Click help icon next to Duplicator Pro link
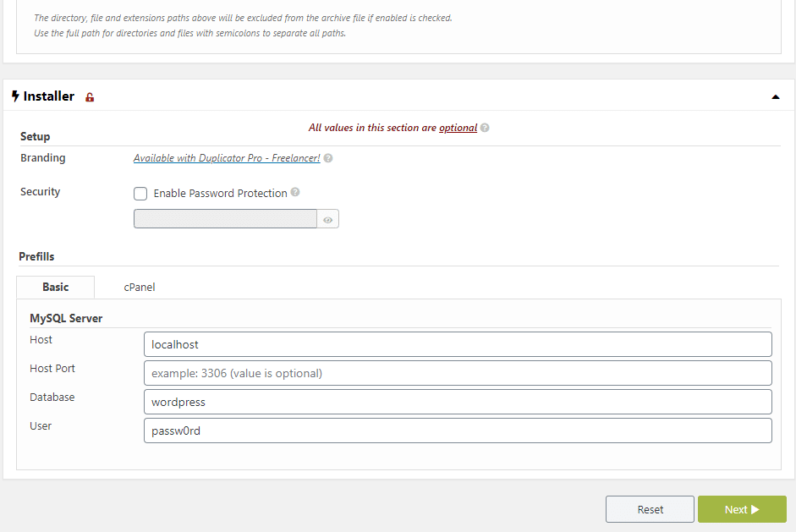 (x=328, y=158)
